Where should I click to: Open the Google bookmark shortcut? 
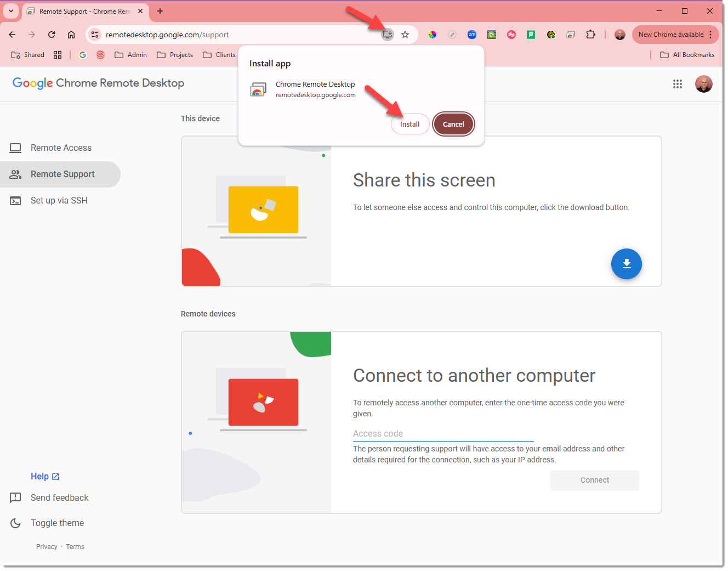pyautogui.click(x=83, y=55)
